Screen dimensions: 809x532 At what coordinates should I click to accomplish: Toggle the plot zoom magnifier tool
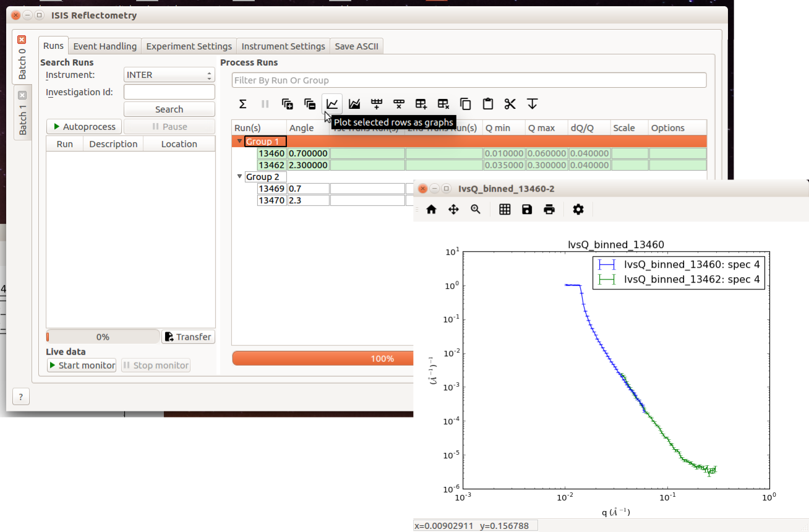(x=476, y=210)
